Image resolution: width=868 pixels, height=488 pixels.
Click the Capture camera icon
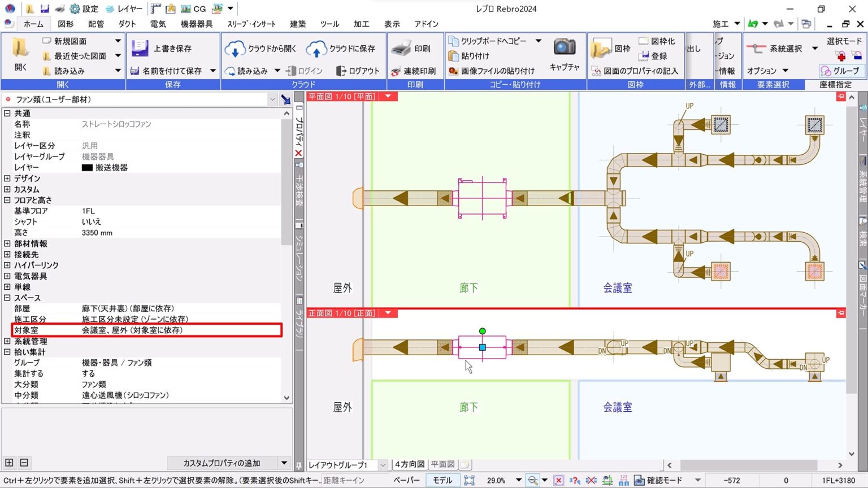click(564, 48)
